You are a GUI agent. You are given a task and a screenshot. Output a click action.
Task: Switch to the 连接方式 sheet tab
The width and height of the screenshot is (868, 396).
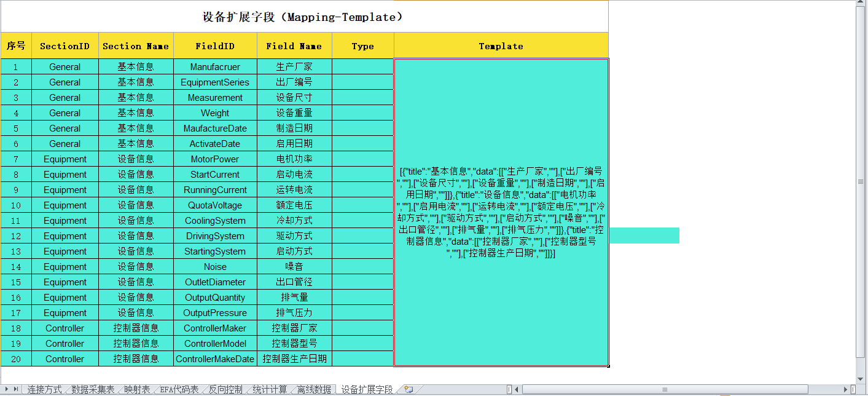click(x=44, y=389)
